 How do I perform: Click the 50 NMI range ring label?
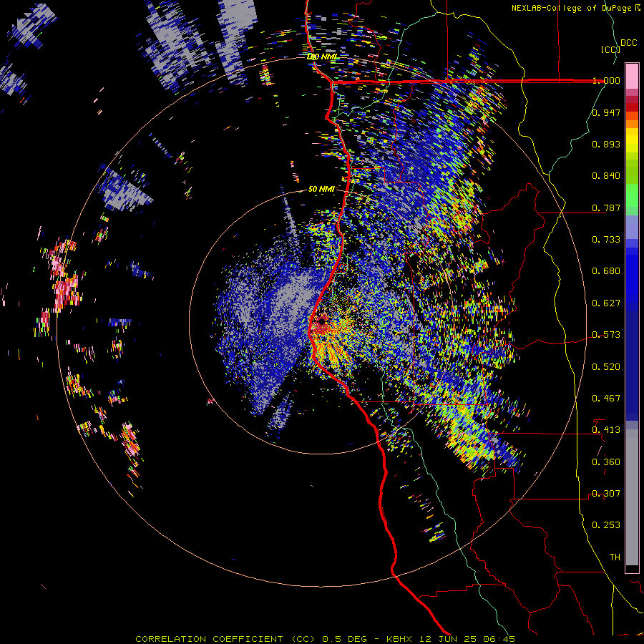[321, 189]
